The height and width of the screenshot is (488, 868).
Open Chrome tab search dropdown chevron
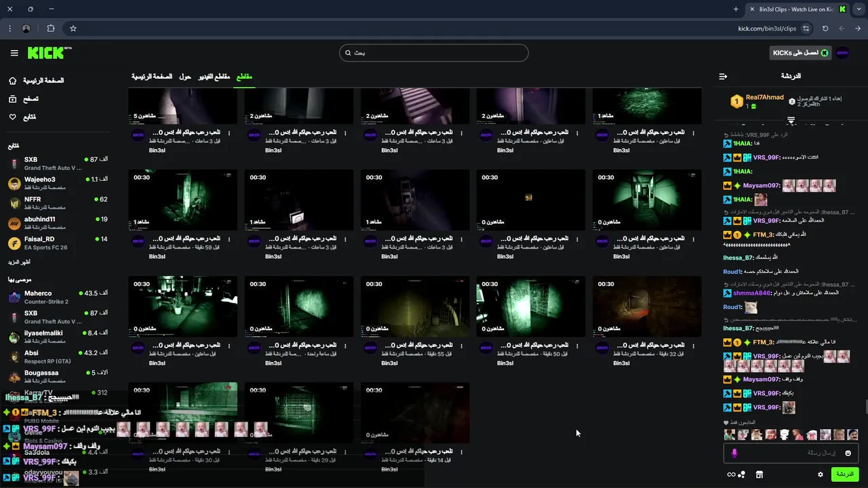[859, 9]
